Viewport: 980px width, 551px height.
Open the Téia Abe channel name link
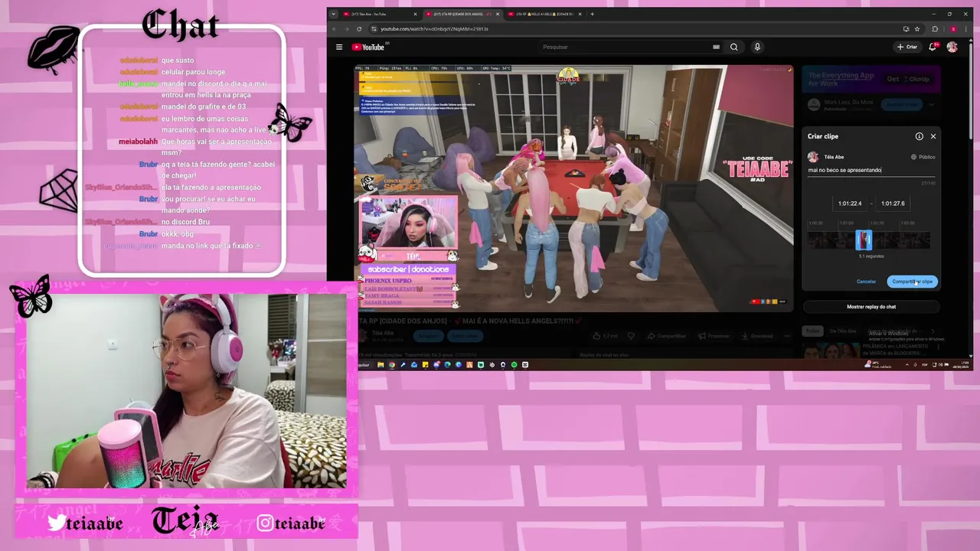384,332
